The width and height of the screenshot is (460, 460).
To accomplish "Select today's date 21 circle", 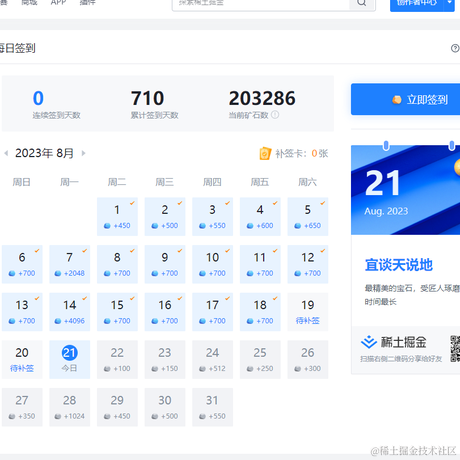I will (70, 353).
